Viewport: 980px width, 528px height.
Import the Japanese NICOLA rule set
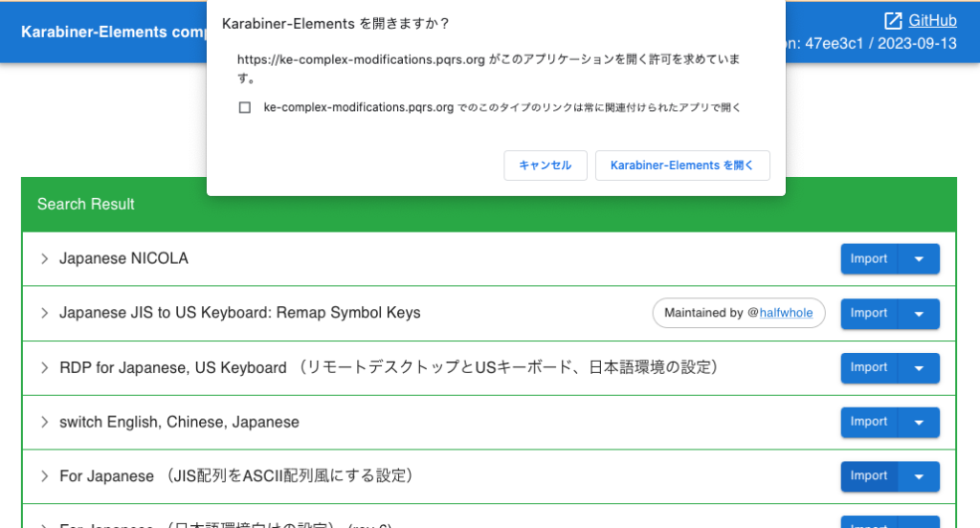pos(869,258)
